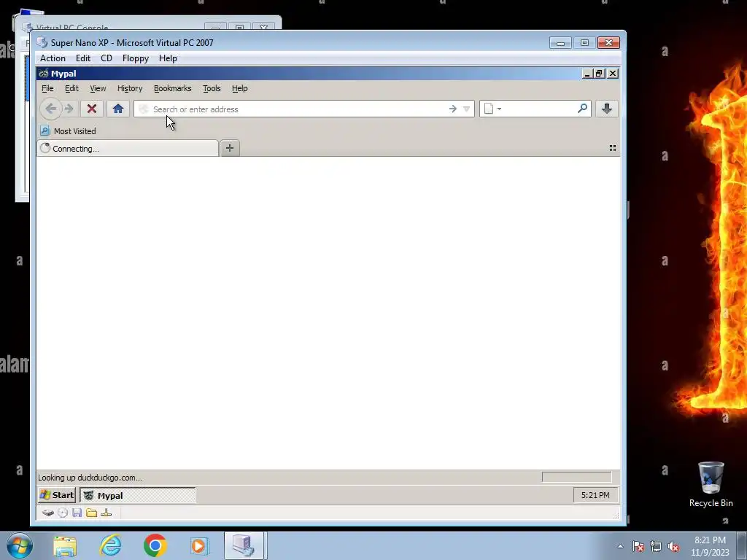Open the Virtual PC CD menu
This screenshot has width=747, height=560.
[x=107, y=58]
